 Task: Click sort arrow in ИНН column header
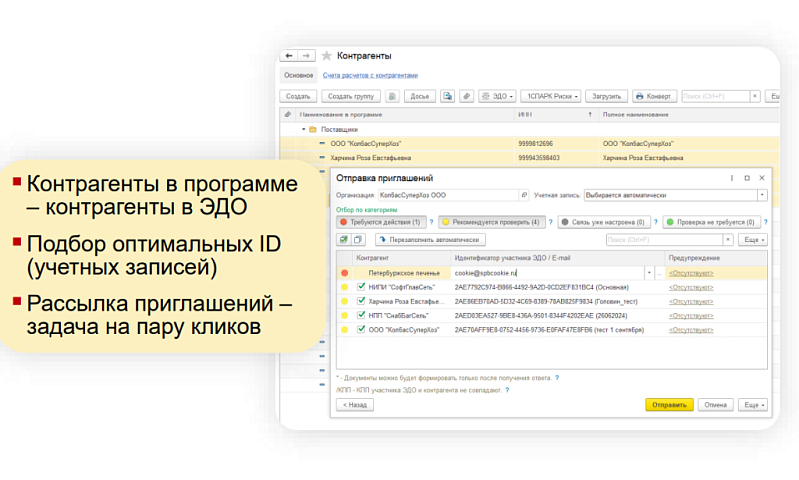coord(590,115)
